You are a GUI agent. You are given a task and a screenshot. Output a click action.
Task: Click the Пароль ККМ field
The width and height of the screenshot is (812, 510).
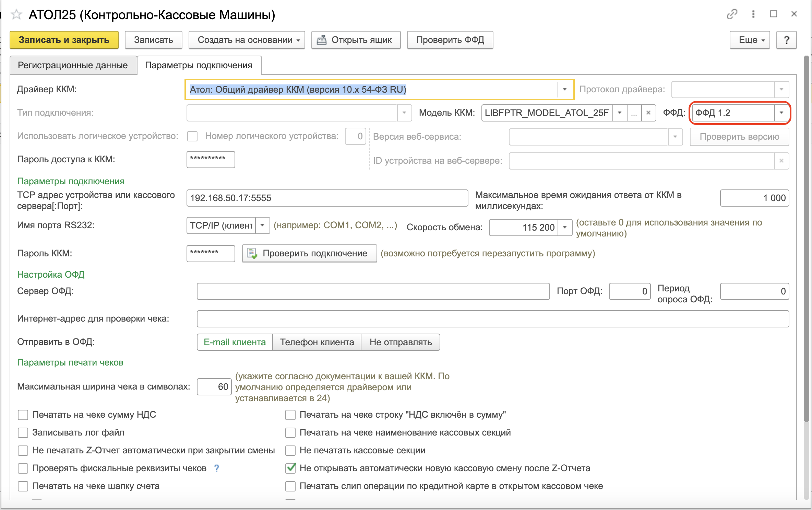211,253
